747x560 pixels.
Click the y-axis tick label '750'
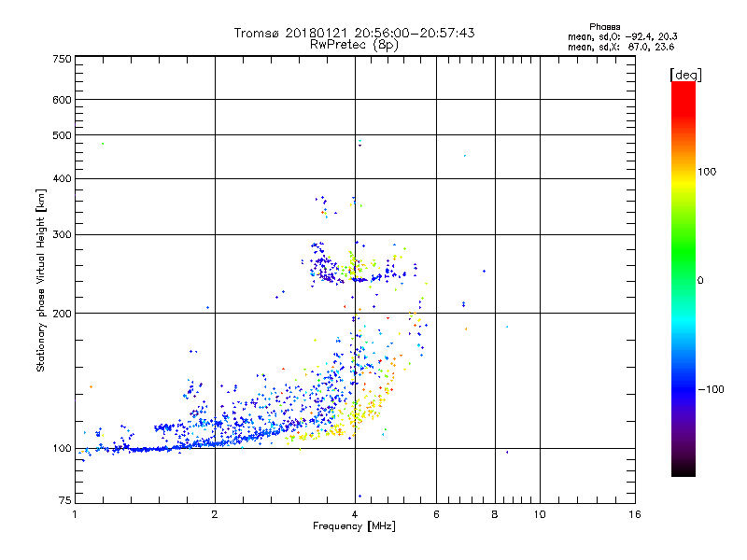click(62, 59)
